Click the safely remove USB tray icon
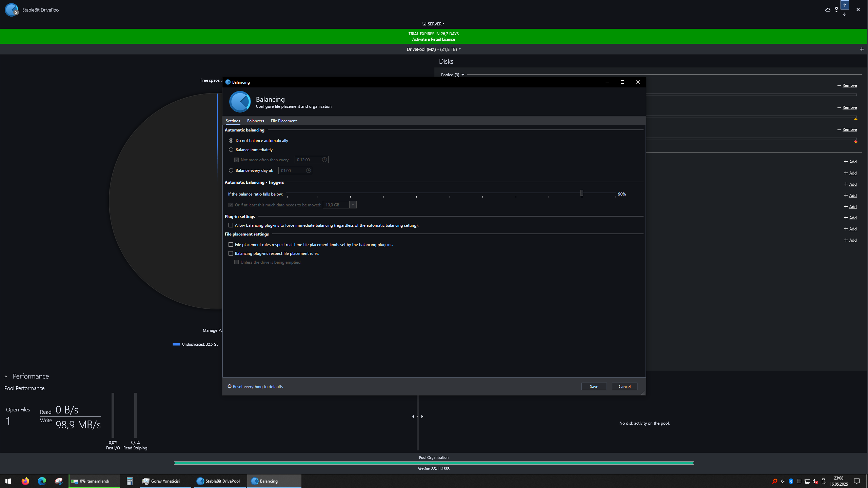The height and width of the screenshot is (488, 868). 824,481
